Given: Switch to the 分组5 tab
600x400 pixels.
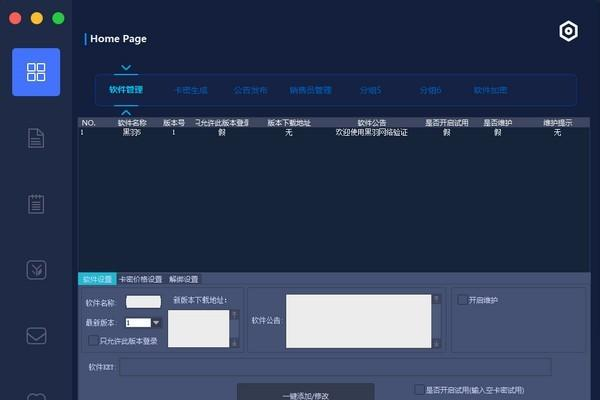Looking at the screenshot, I should click(370, 90).
